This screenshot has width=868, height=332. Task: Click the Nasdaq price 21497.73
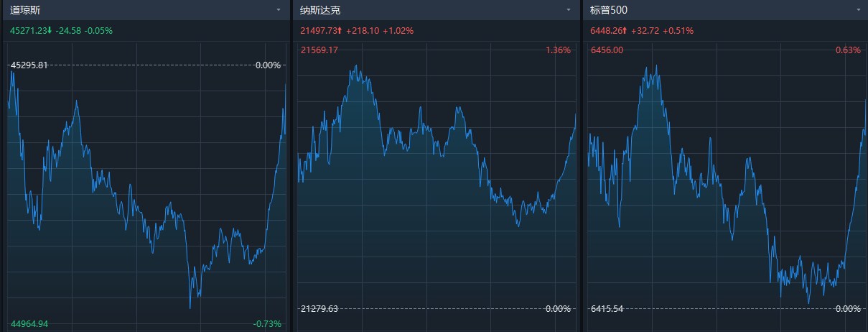point(319,30)
